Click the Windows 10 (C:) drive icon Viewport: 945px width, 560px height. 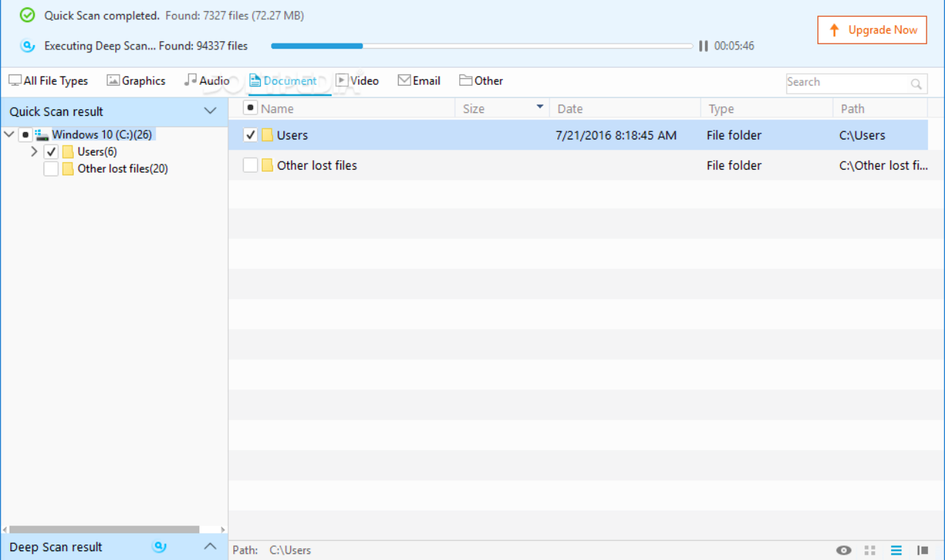coord(41,135)
